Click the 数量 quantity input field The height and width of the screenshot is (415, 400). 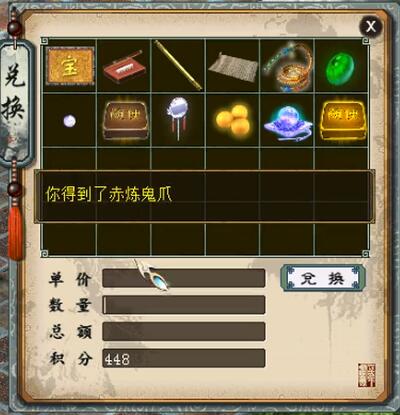point(184,305)
